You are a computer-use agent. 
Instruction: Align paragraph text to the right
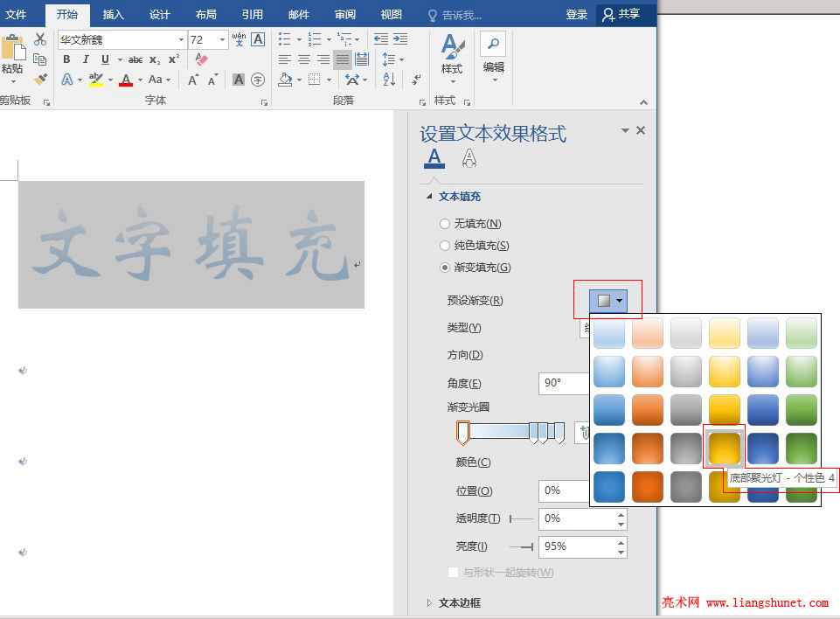(x=323, y=59)
